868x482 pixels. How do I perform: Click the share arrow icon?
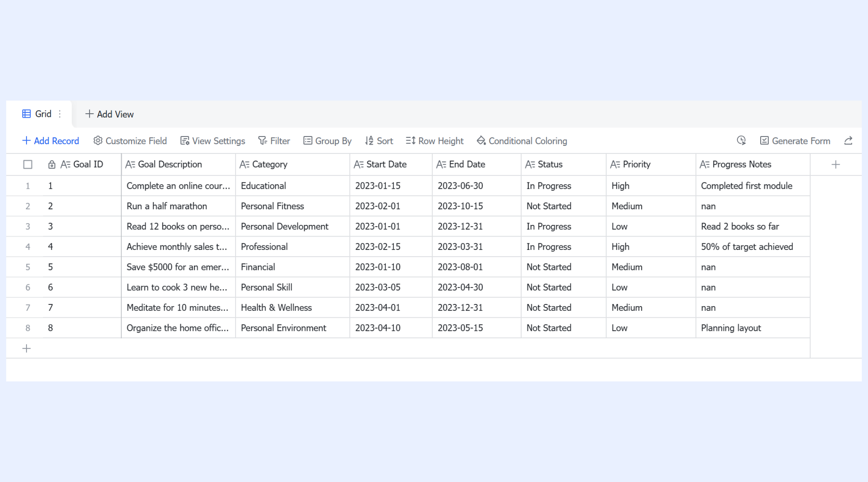(848, 141)
